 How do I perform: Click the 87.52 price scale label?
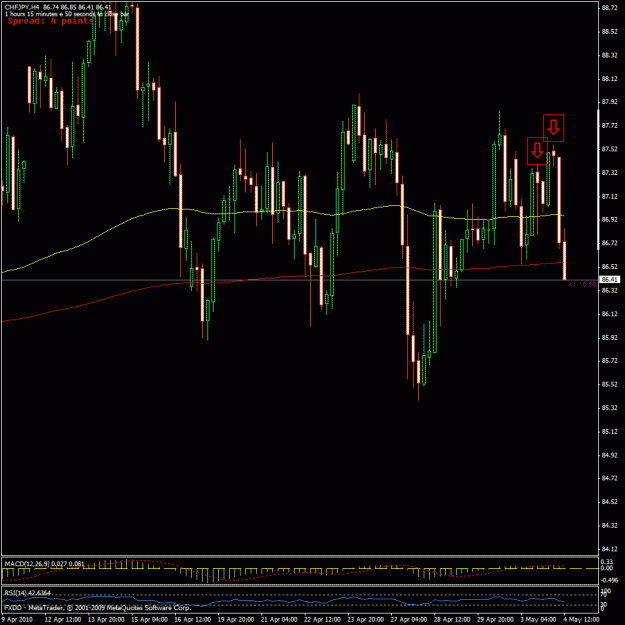(609, 149)
